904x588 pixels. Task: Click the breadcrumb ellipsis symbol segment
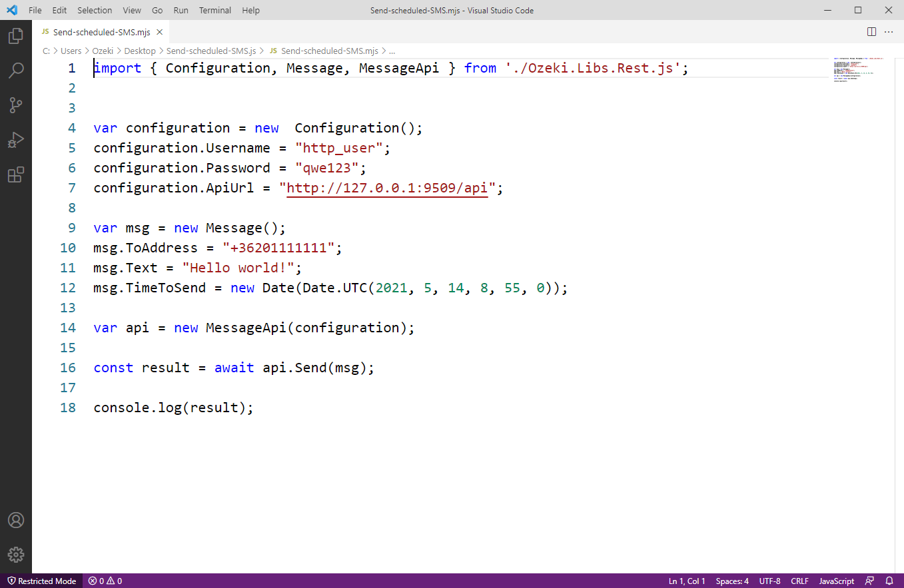tap(392, 51)
